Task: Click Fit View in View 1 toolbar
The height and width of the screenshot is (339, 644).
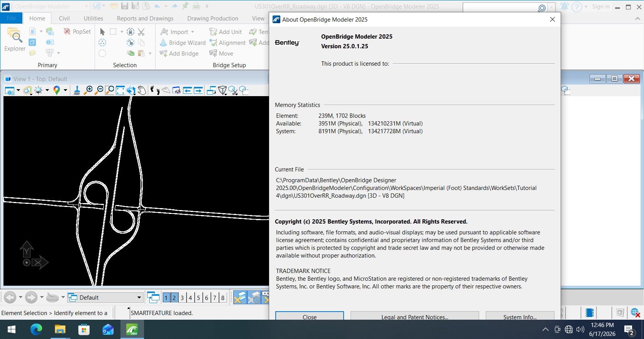Action: (x=120, y=90)
